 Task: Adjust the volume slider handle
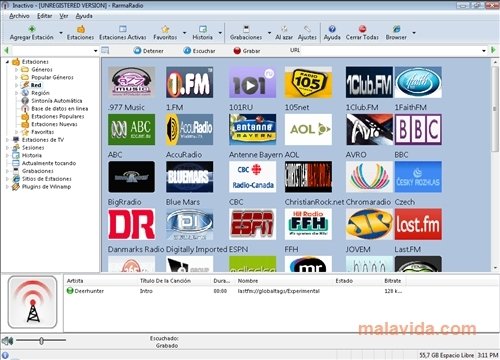(41, 341)
